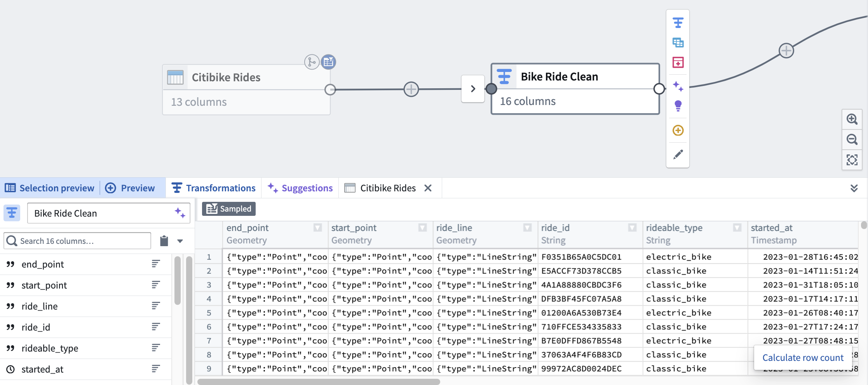Select the Citibike Rides dataset node

click(246, 90)
